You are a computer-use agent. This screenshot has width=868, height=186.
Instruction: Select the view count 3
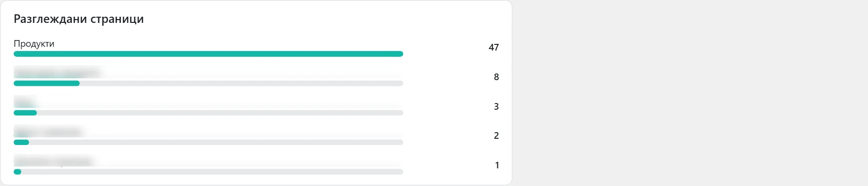tap(496, 106)
